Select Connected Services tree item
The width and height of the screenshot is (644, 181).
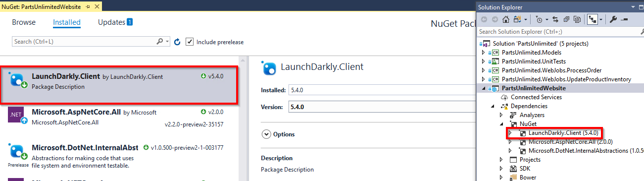click(x=536, y=97)
